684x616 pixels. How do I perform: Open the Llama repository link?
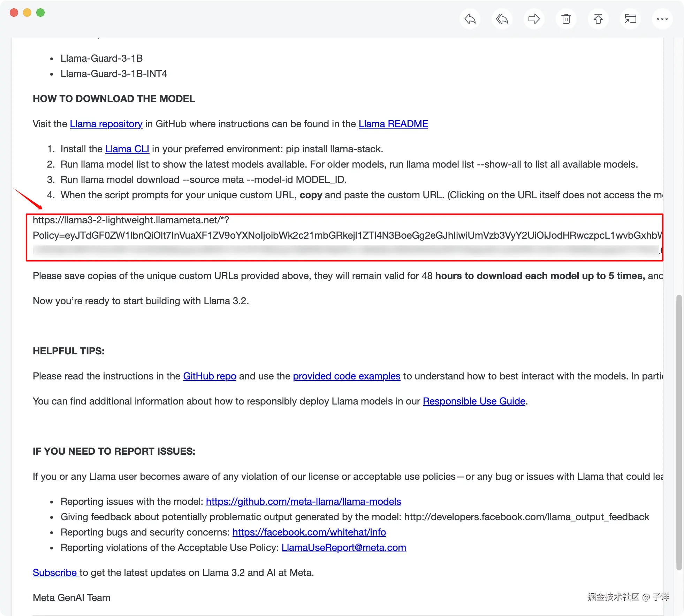point(106,124)
